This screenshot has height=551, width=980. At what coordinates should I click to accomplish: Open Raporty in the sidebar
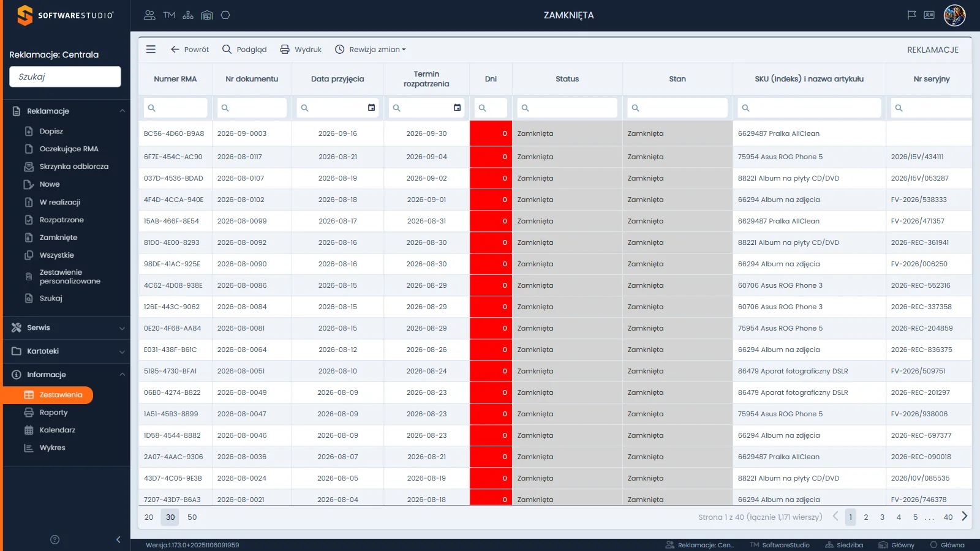[53, 413]
